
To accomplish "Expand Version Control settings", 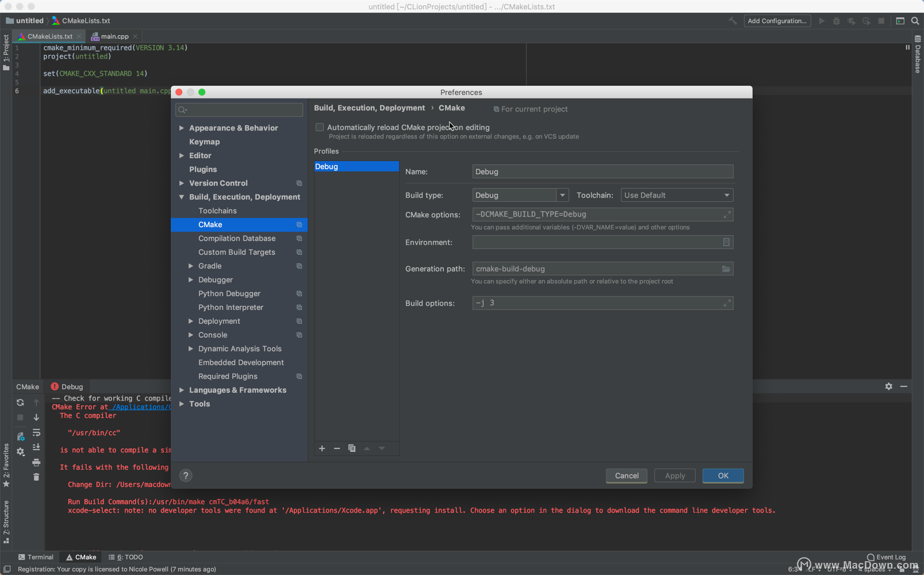I will (x=182, y=183).
